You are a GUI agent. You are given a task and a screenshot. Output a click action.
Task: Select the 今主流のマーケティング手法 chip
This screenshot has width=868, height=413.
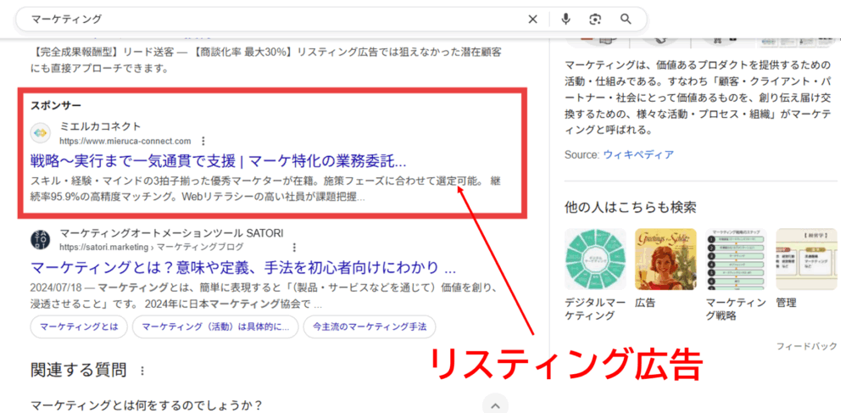(x=370, y=326)
